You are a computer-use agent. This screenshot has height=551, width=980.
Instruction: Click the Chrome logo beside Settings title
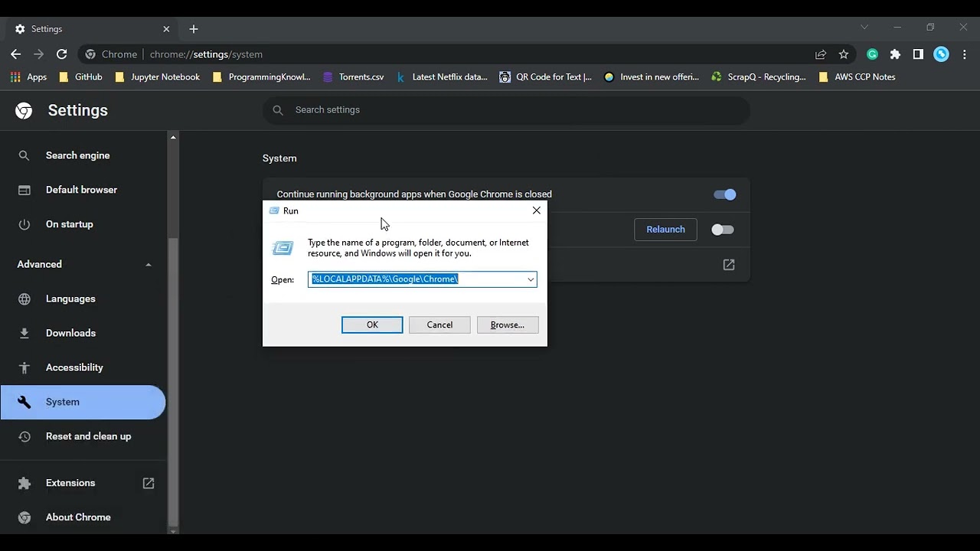pyautogui.click(x=24, y=110)
